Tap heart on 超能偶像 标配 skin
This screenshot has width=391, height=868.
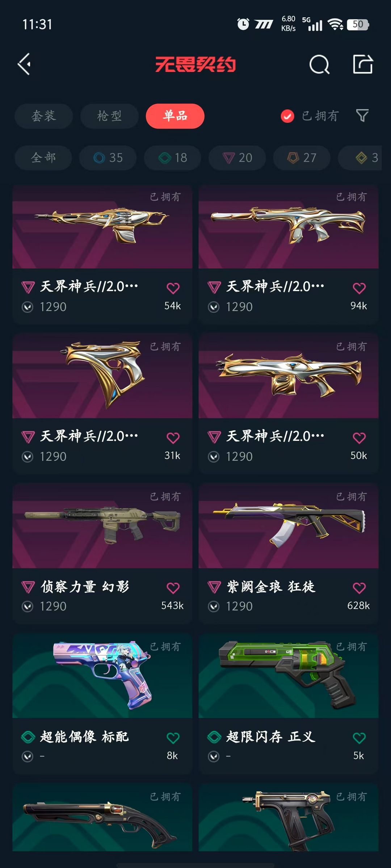pos(173,738)
